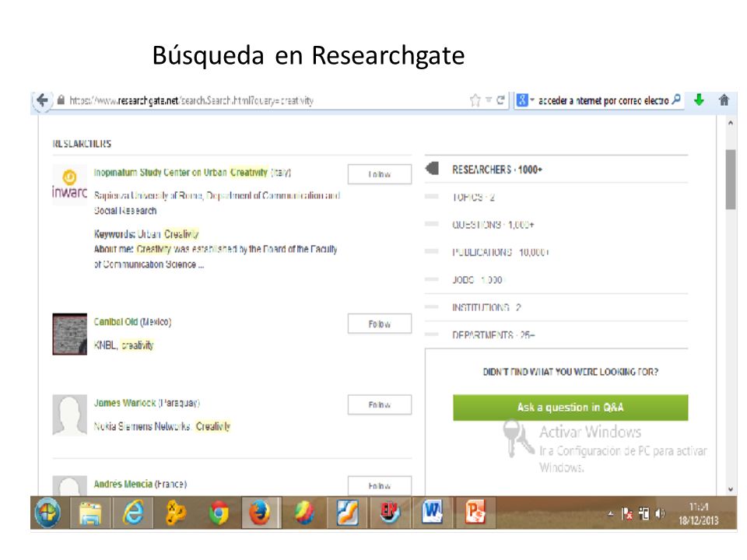The image size is (747, 560).
Task: Open downloads with green arrow icon
Action: tap(699, 100)
